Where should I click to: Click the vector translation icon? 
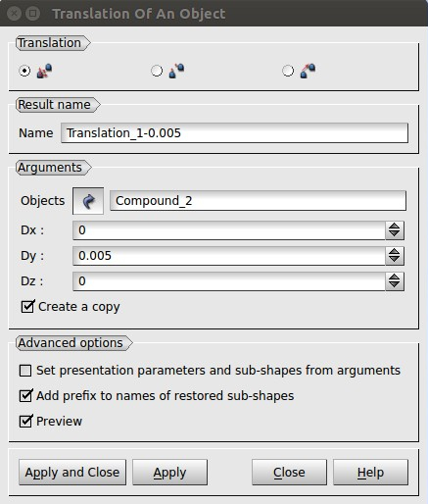pos(308,71)
